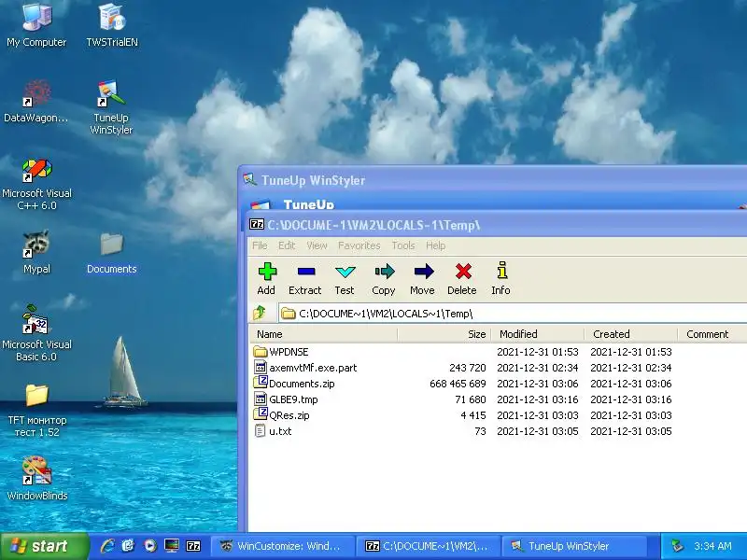Sort file list by Size column
The image size is (747, 560).
[444, 334]
